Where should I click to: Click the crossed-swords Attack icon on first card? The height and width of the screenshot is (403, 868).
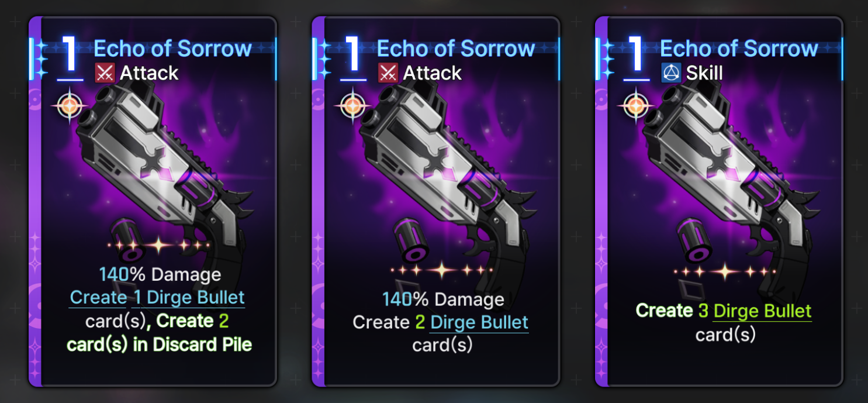tap(105, 73)
